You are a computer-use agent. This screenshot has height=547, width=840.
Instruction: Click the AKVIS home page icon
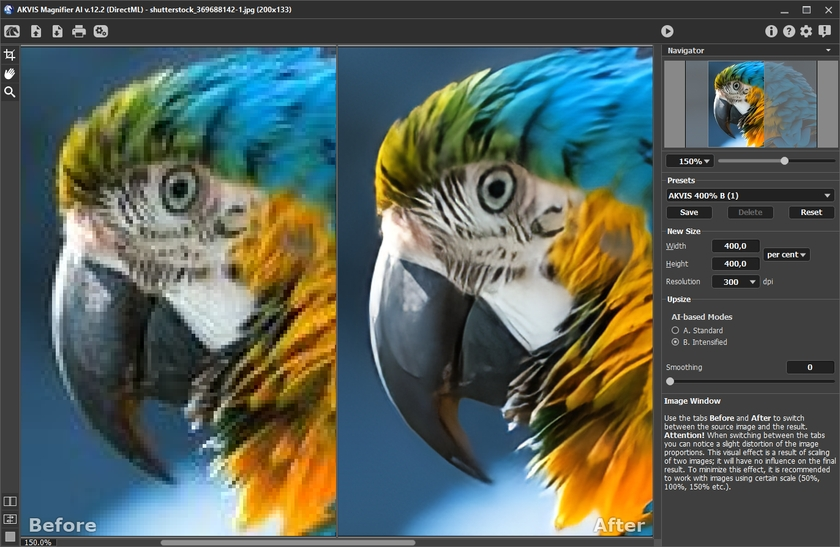pos(12,32)
